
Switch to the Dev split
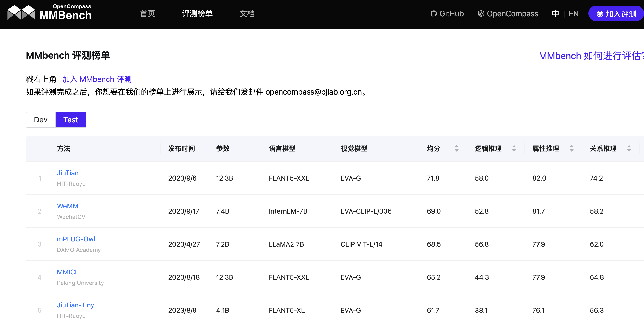pyautogui.click(x=40, y=120)
